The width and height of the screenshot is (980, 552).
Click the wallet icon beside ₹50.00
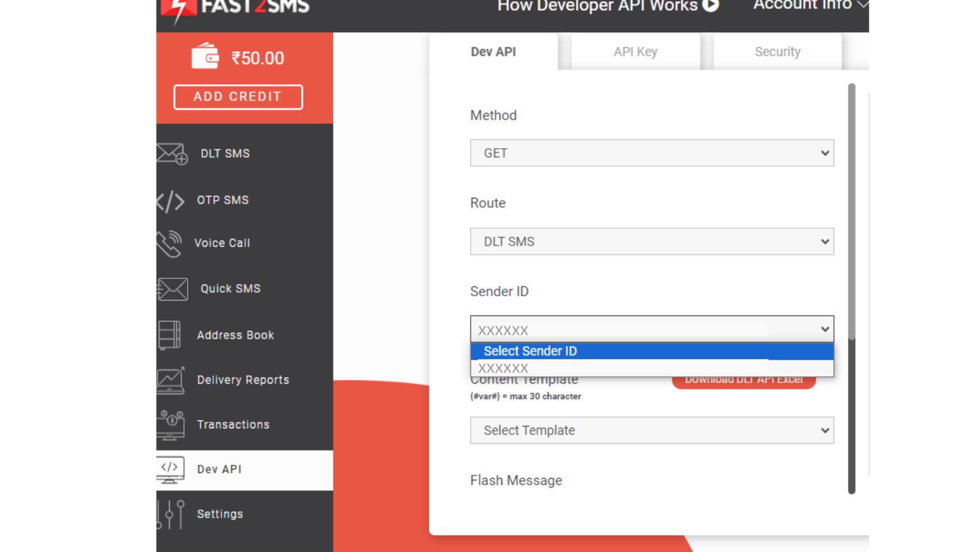(x=205, y=56)
